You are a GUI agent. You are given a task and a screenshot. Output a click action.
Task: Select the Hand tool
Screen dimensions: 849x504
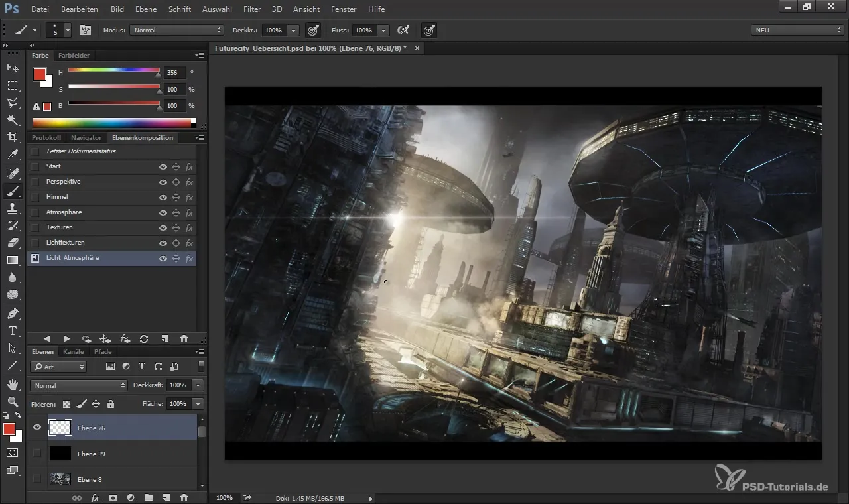tap(13, 384)
